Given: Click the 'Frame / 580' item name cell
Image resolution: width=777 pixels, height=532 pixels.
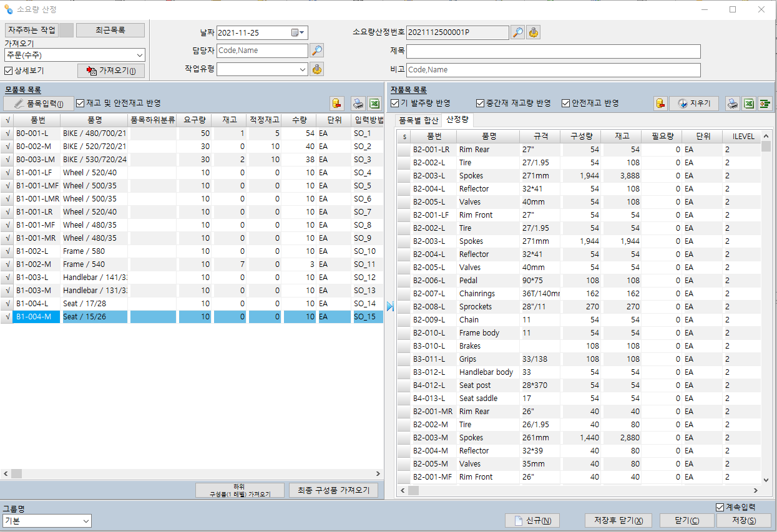Looking at the screenshot, I should (95, 251).
